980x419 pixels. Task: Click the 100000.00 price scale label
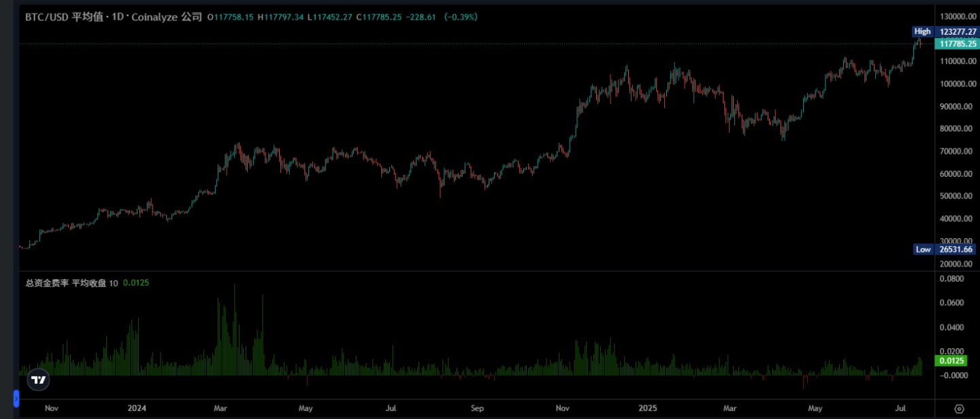tap(956, 84)
